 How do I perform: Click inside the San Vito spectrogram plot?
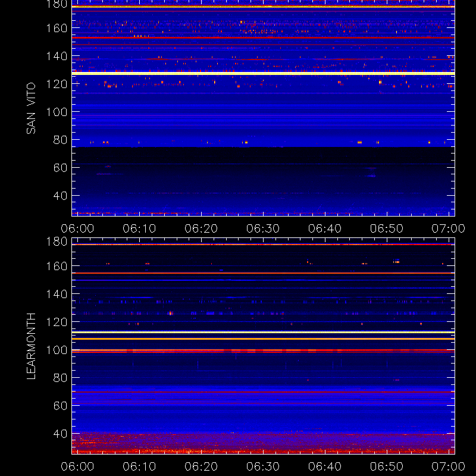pos(263,108)
